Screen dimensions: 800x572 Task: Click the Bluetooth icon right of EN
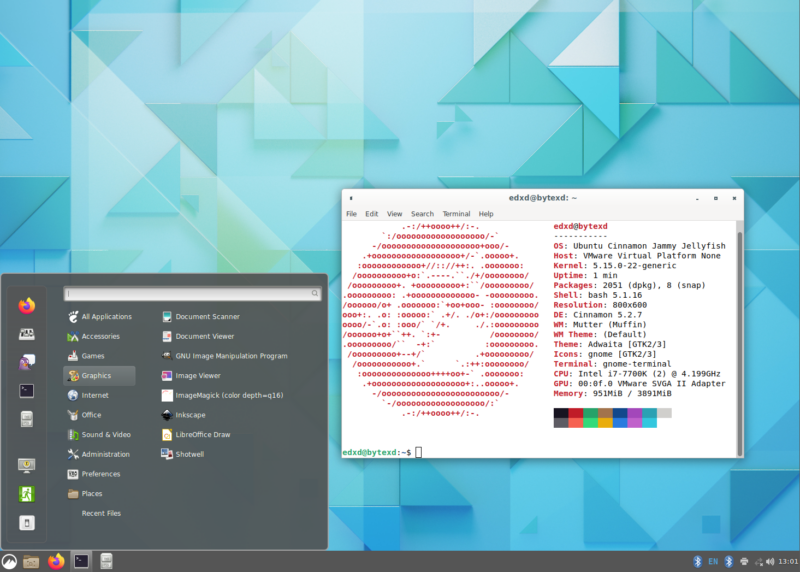pyautogui.click(x=729, y=562)
